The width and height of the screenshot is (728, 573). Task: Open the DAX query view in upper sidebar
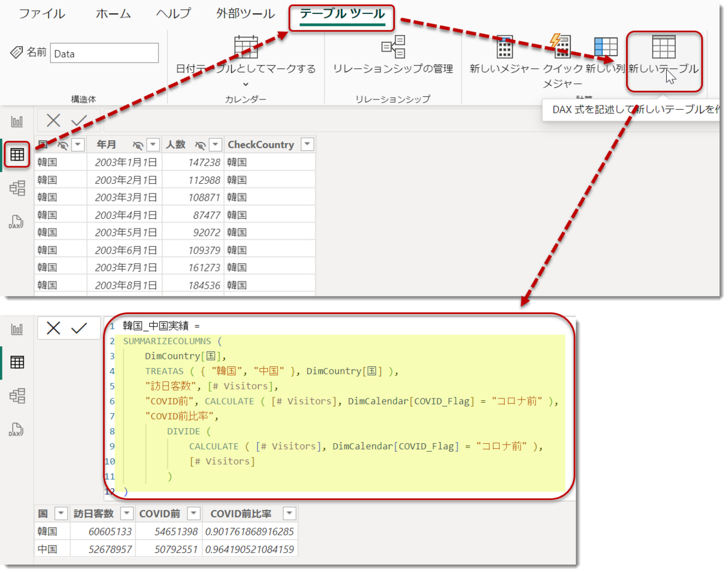[17, 222]
